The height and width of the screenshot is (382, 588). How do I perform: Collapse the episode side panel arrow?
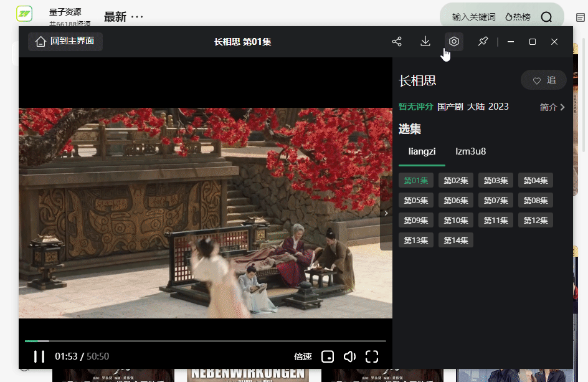386,213
